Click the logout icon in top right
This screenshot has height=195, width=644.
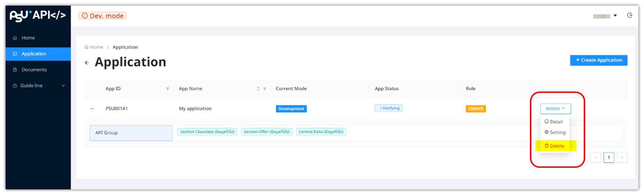(x=629, y=15)
